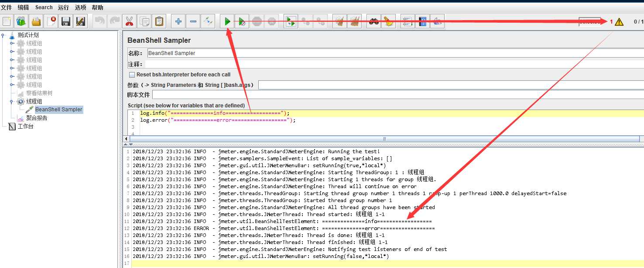Click the Save As icon with pencil
Viewport: 644px width, 268px height.
pos(80,21)
